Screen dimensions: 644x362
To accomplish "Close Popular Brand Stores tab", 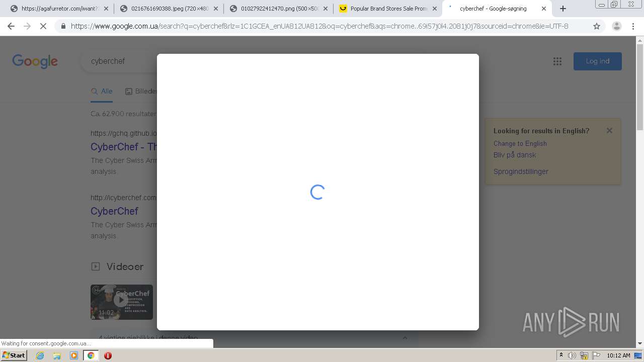I will (x=435, y=9).
